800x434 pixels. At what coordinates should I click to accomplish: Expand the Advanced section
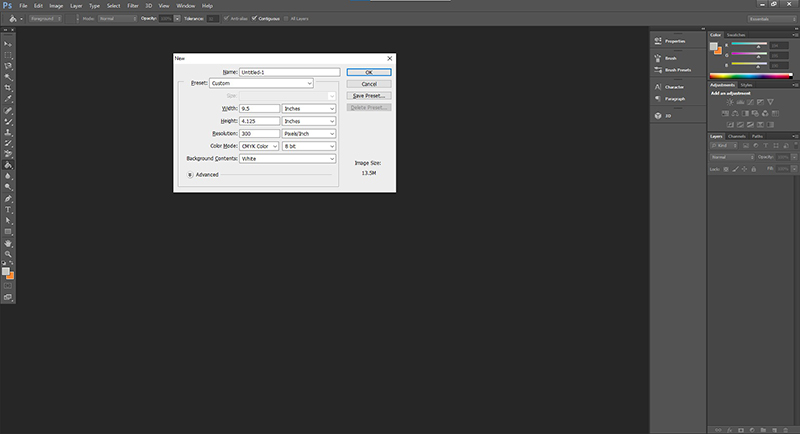[191, 174]
